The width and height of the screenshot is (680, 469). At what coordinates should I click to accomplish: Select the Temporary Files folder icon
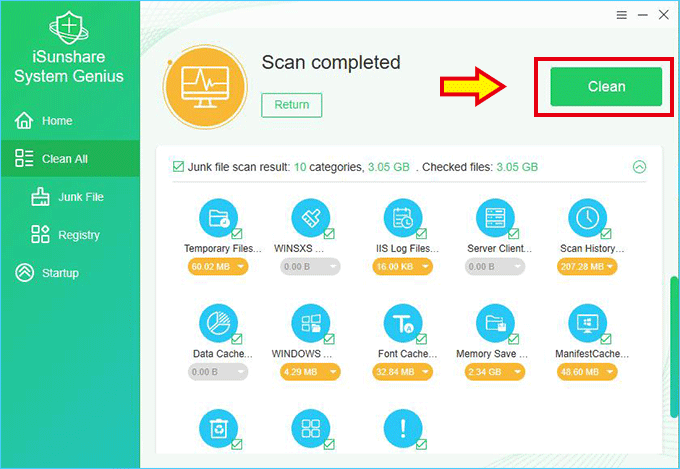click(x=219, y=217)
